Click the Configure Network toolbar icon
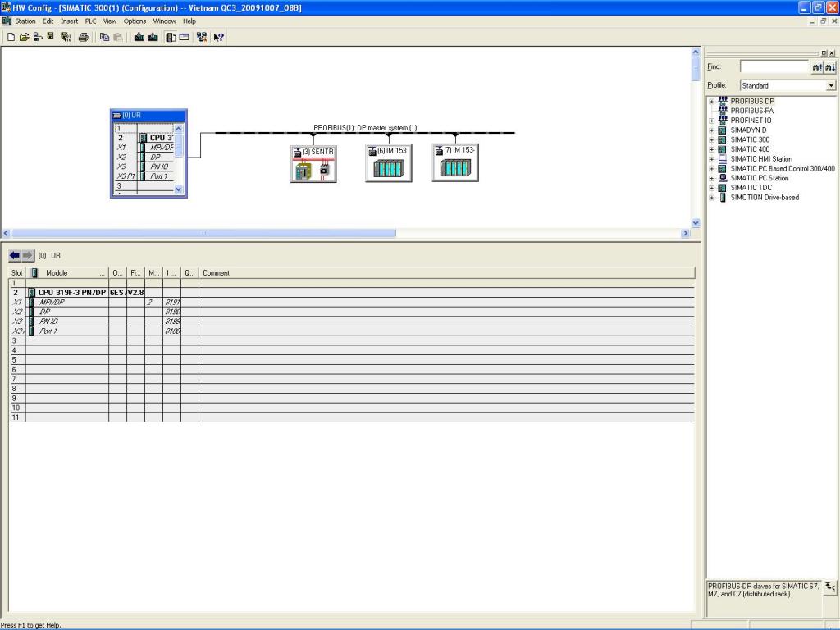The width and height of the screenshot is (840, 630). tap(202, 37)
